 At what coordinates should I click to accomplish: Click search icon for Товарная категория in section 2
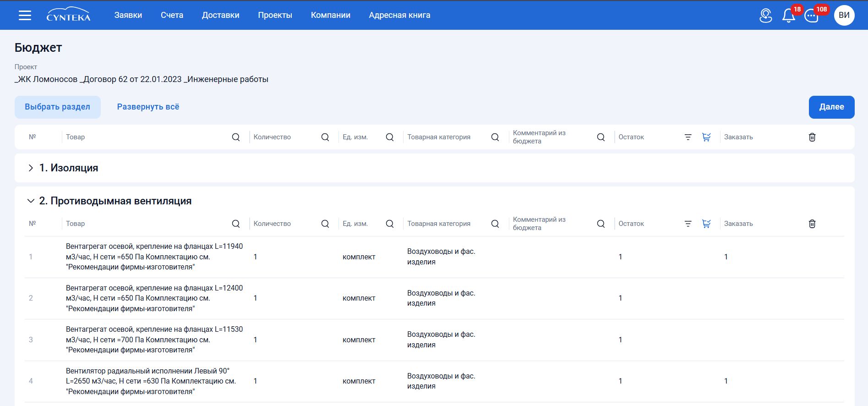[495, 224]
